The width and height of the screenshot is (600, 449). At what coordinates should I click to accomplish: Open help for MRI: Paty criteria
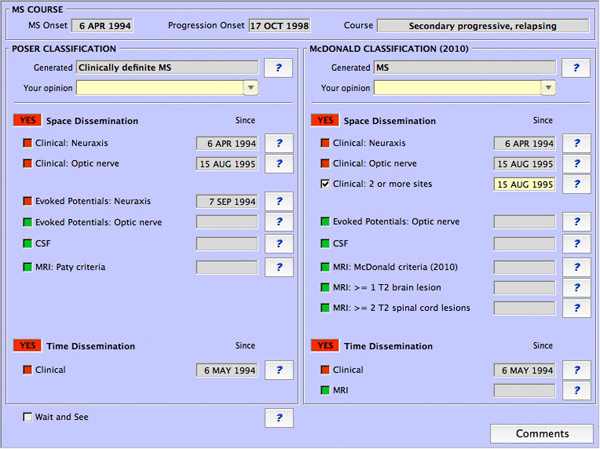coord(279,267)
